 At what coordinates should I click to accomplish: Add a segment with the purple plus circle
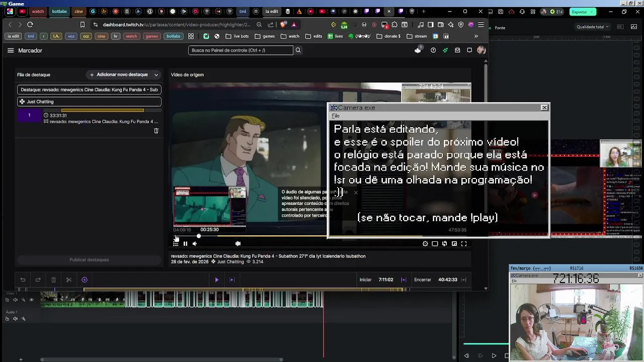tap(85, 280)
